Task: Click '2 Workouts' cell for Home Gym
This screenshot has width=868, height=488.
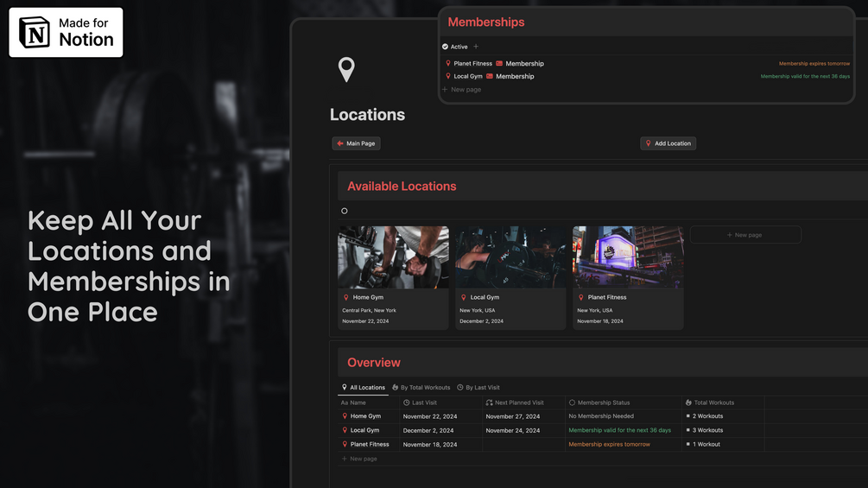Action: coord(723,416)
